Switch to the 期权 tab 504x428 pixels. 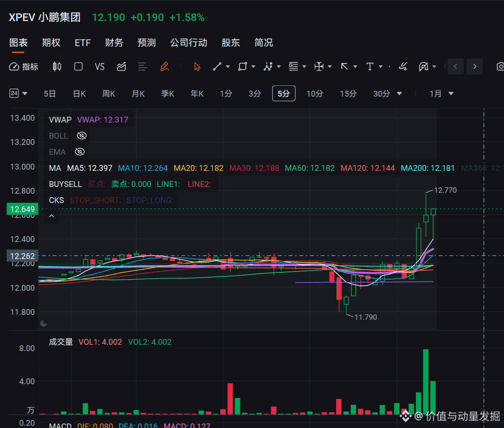[x=51, y=42]
